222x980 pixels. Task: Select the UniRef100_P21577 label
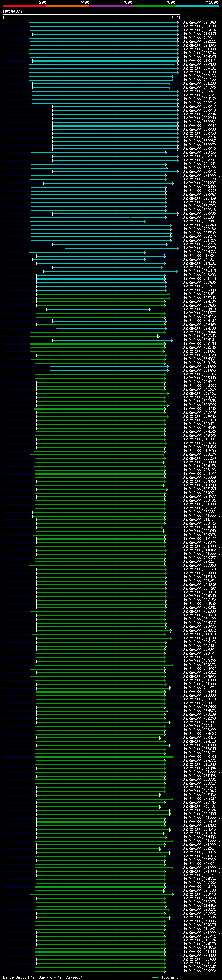click(199, 313)
